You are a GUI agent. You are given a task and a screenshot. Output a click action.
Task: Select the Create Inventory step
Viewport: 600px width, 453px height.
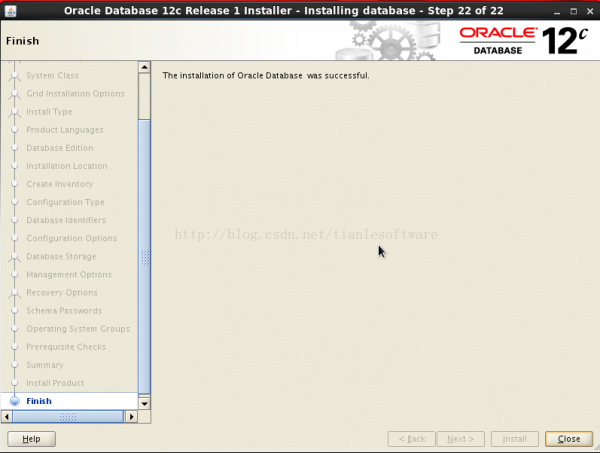[60, 184]
